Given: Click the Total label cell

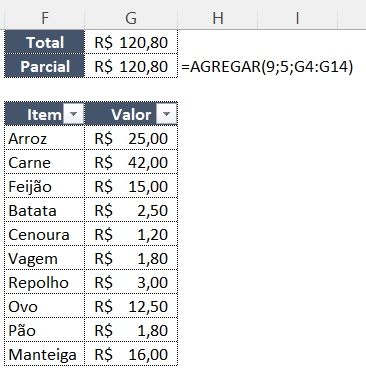Looking at the screenshot, I should point(45,42).
